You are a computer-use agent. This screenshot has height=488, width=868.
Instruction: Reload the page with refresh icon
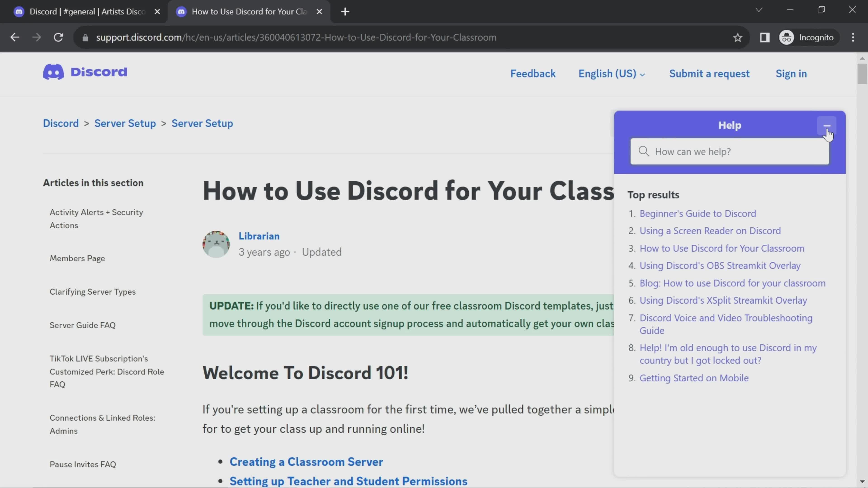click(59, 37)
